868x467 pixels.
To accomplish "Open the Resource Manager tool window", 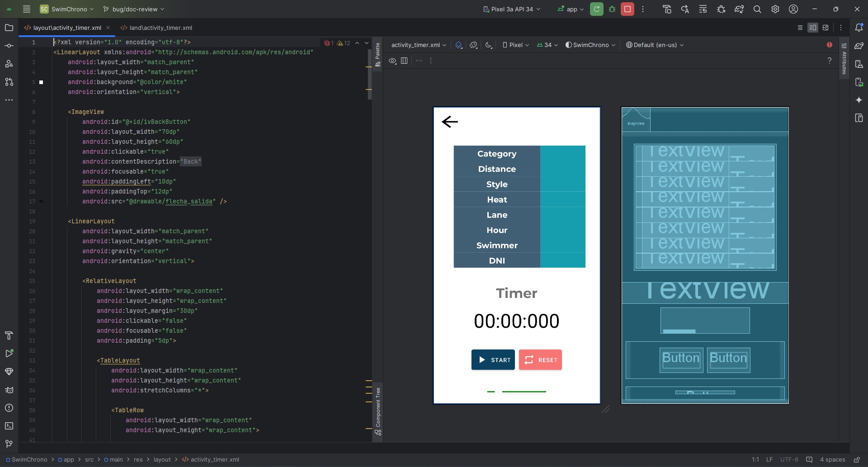I will click(9, 64).
